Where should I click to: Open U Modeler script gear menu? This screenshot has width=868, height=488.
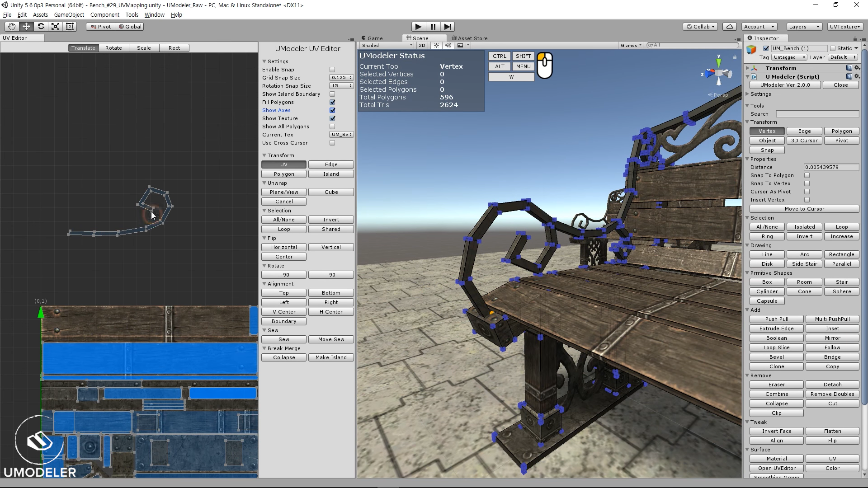pos(857,76)
